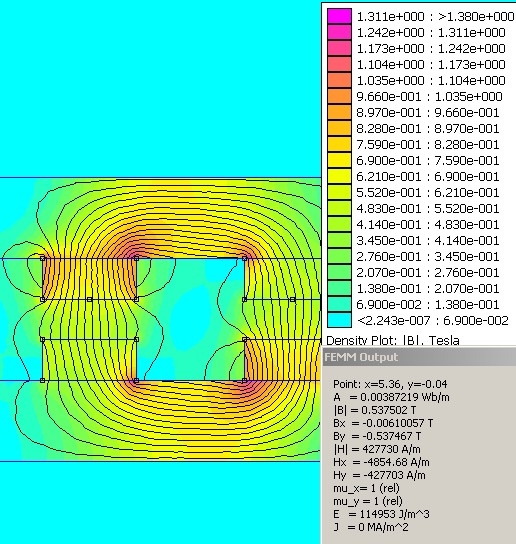Click the 'Hx = -4854.68 A/m' value
This screenshot has width=516, height=544.
coord(381,462)
